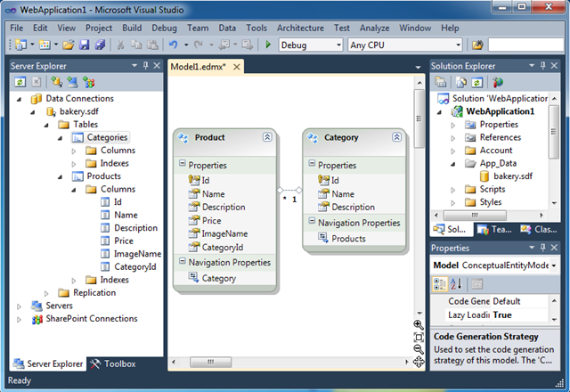Screen dimensions: 570x392
Task: Expand the Servers node
Action: click(19, 306)
